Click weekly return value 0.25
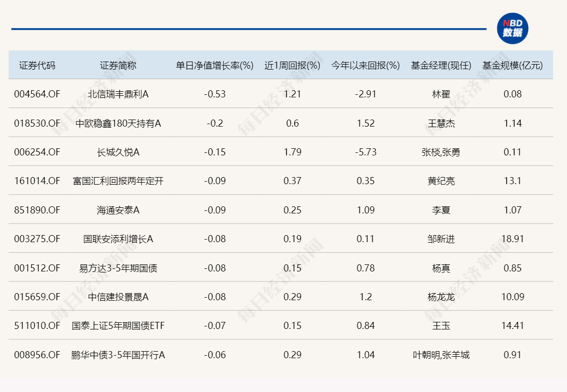 [292, 210]
